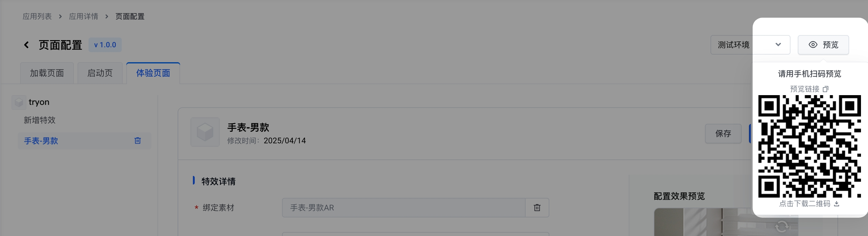
Task: Click the dropdown arrow for 测试环境
Action: (x=778, y=45)
